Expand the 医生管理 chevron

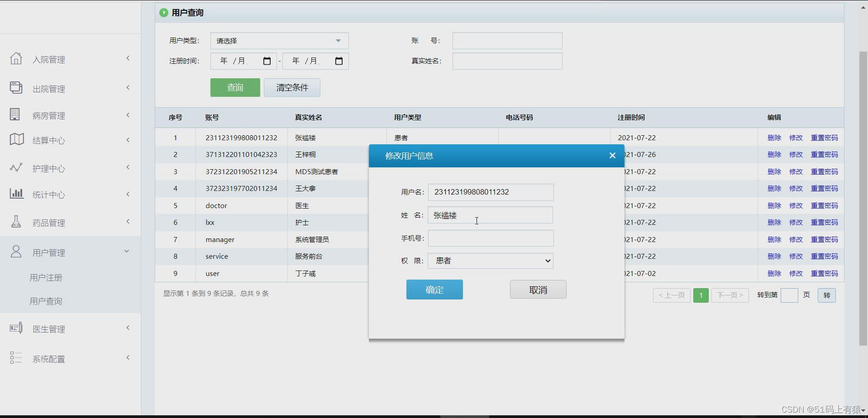128,328
